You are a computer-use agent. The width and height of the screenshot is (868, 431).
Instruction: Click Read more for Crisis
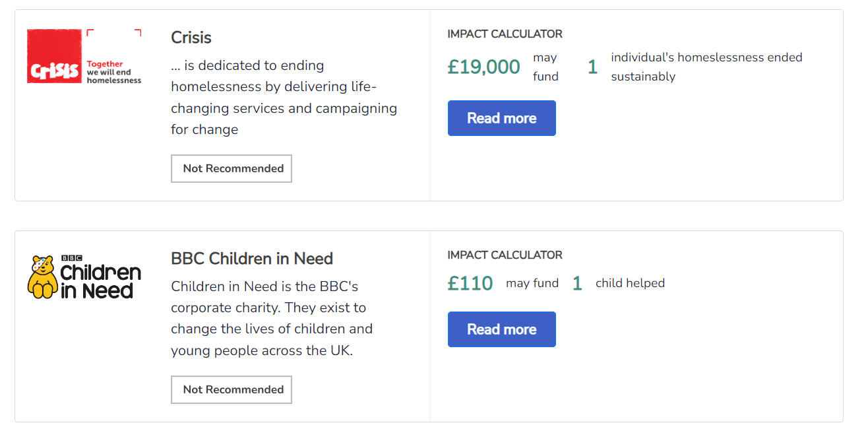[501, 118]
